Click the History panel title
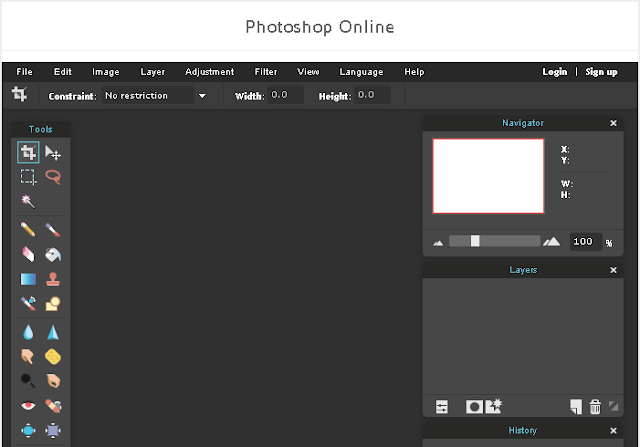 pos(522,431)
